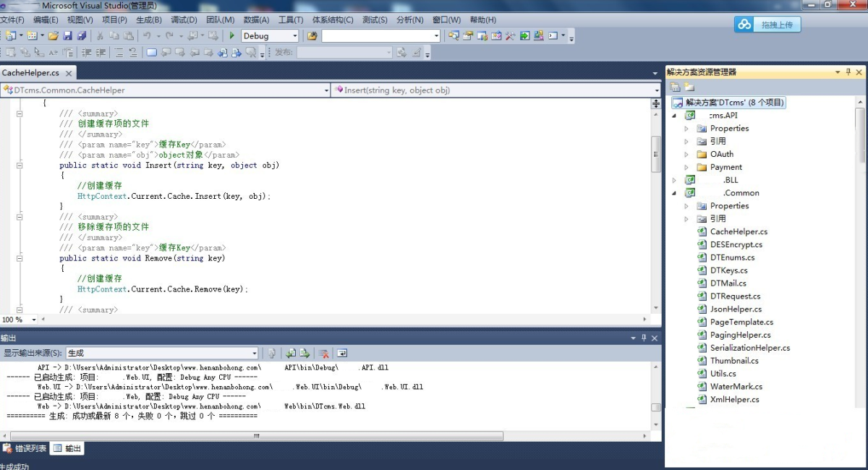Open the 工具(T) menu
Image resolution: width=868 pixels, height=470 pixels.
coord(291,20)
